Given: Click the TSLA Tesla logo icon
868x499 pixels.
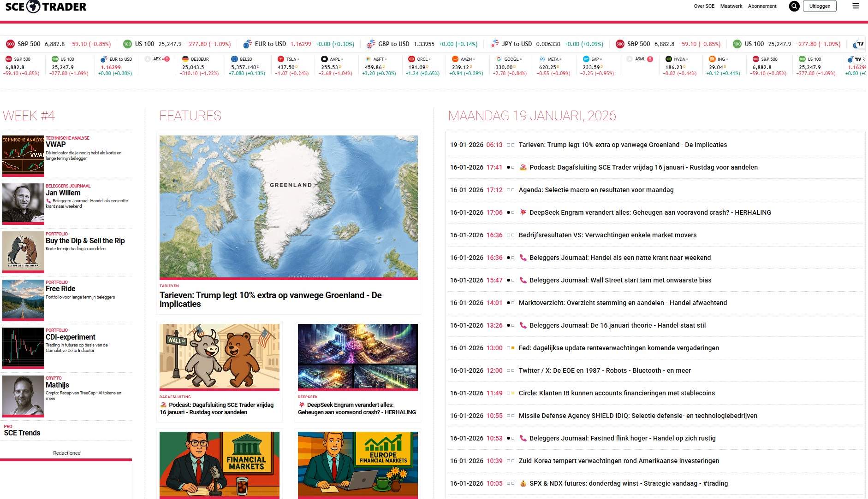Looking at the screenshot, I should pyautogui.click(x=280, y=59).
